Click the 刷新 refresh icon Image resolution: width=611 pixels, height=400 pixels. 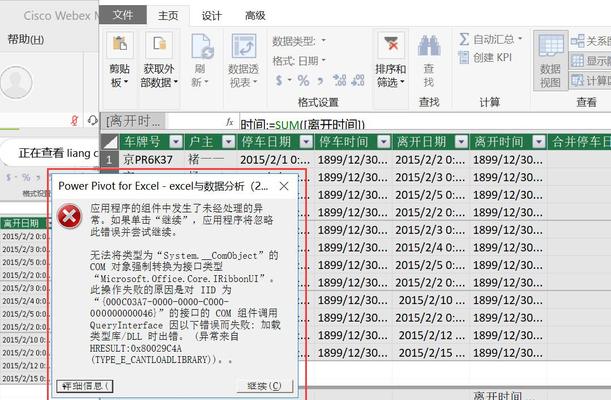201,47
